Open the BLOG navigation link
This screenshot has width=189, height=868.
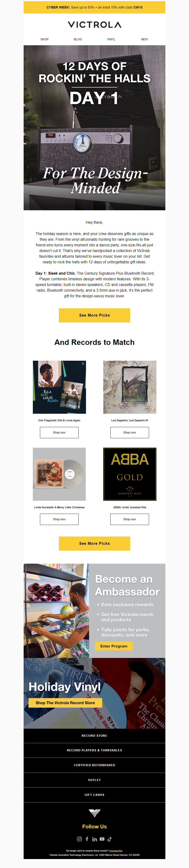point(78,39)
